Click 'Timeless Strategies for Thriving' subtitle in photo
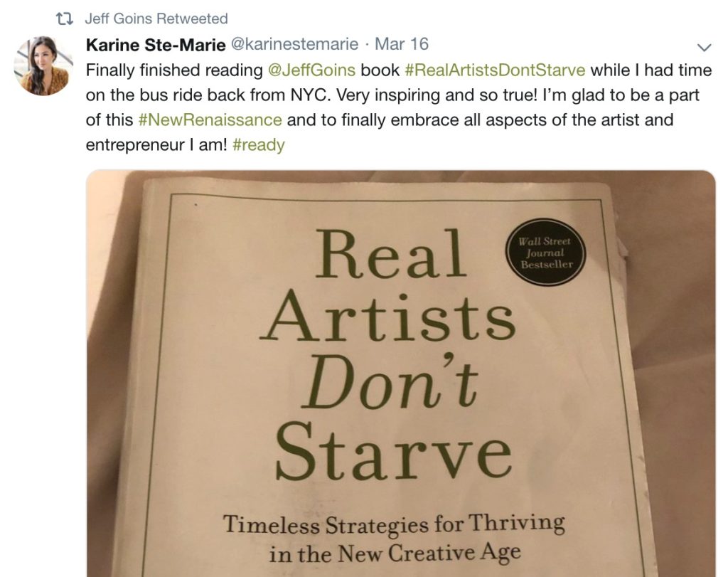The width and height of the screenshot is (728, 577). coord(394,524)
